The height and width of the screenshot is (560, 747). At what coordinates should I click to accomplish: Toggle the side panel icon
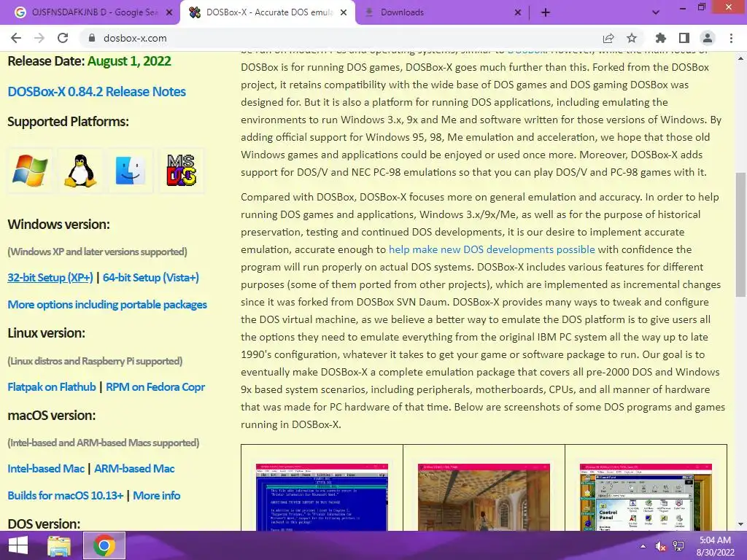pos(684,38)
